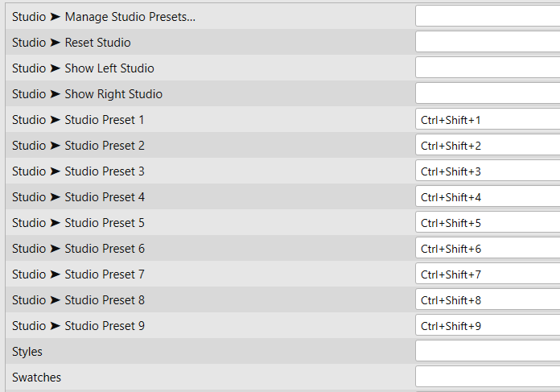Screen dimensions: 560x392
Task: Click the Ctrl+Shift+6 shortcut field
Action: (488, 249)
